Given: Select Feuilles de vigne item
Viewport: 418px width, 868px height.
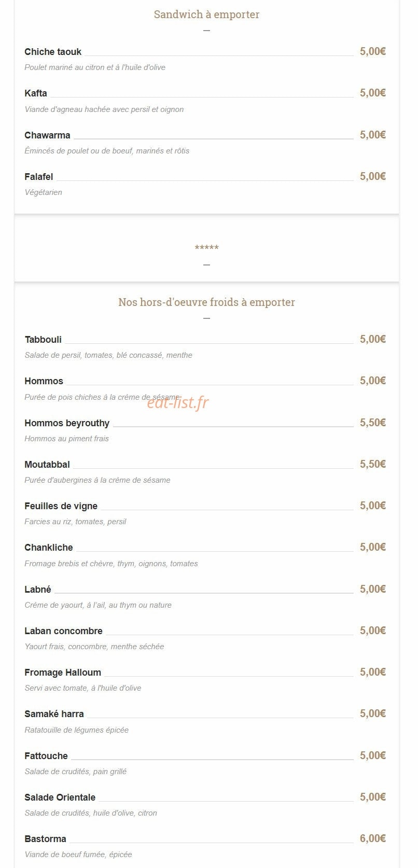Looking at the screenshot, I should tap(61, 506).
